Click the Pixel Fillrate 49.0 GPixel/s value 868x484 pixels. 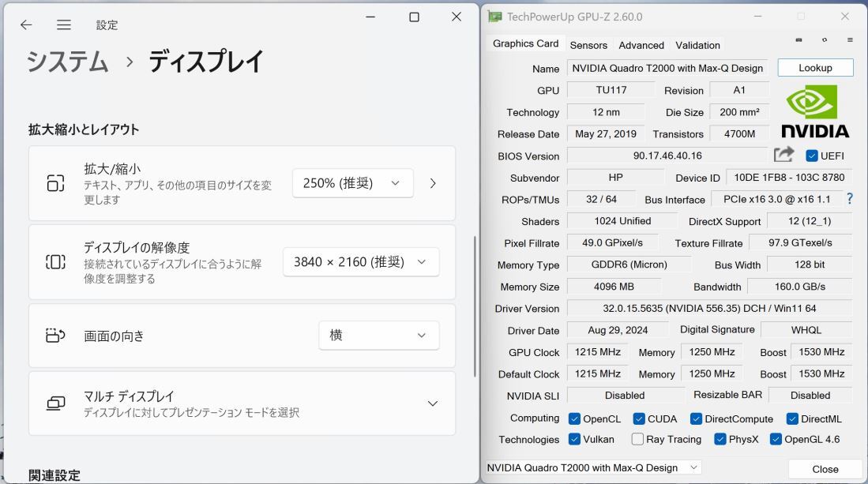tap(612, 243)
